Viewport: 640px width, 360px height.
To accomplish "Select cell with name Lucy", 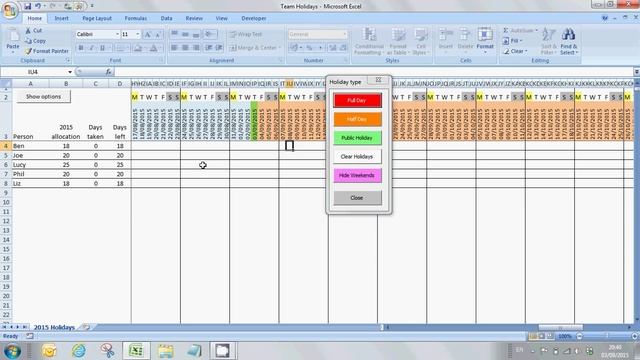I will (x=31, y=164).
